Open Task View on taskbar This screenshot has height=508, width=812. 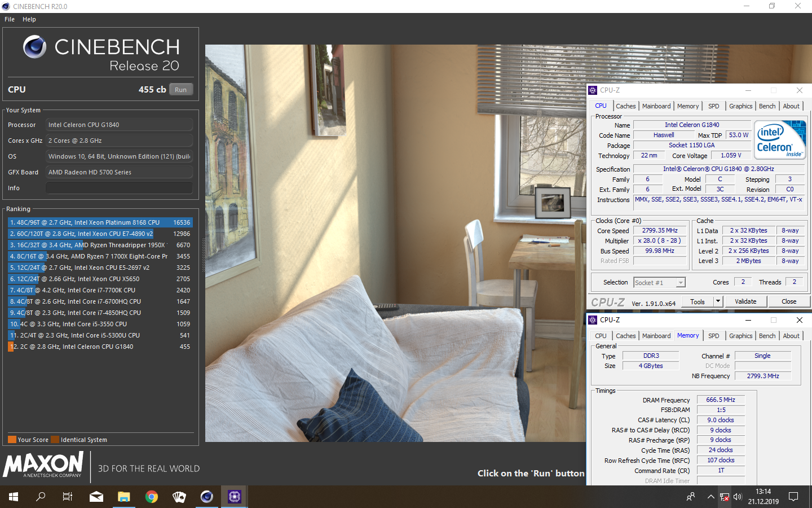click(68, 497)
